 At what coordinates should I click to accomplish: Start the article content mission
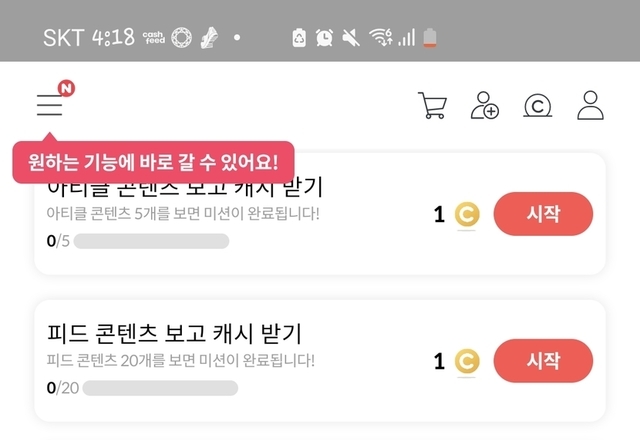543,214
